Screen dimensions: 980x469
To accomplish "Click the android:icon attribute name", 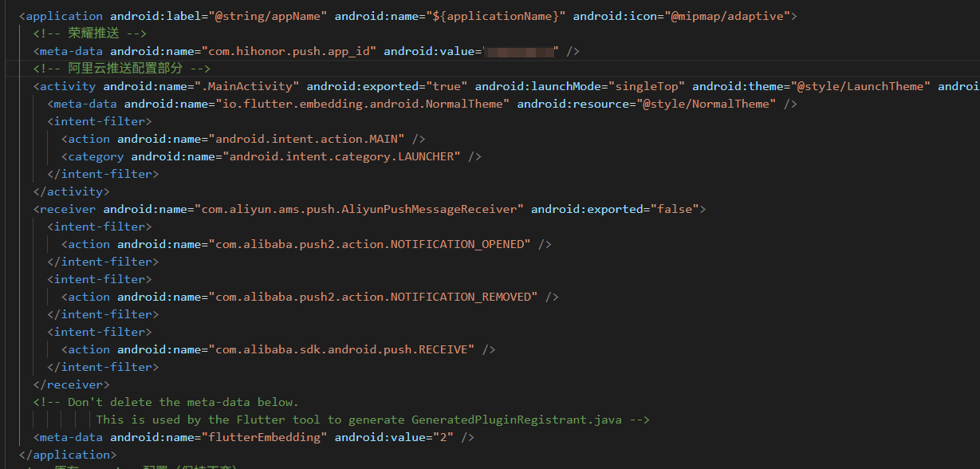I will (615, 16).
